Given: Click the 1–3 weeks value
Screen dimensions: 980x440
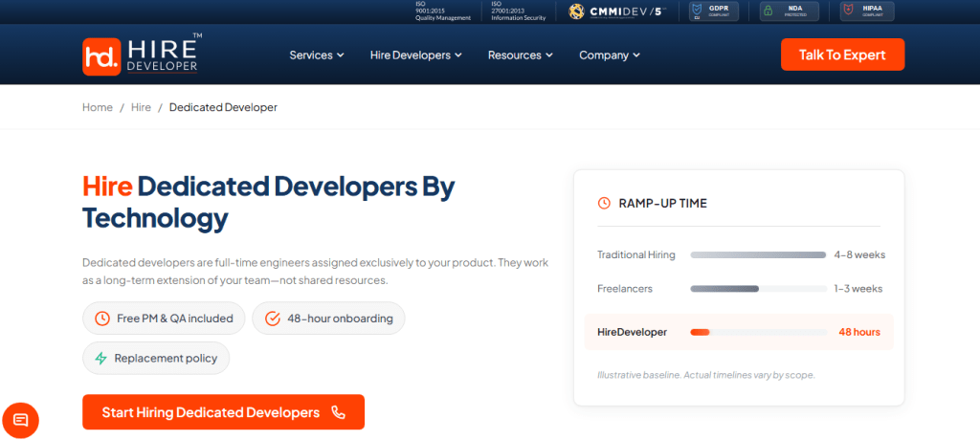Looking at the screenshot, I should [x=858, y=289].
